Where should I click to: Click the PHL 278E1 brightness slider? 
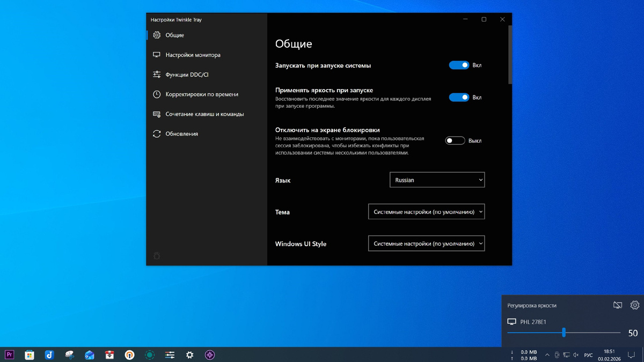(563, 333)
